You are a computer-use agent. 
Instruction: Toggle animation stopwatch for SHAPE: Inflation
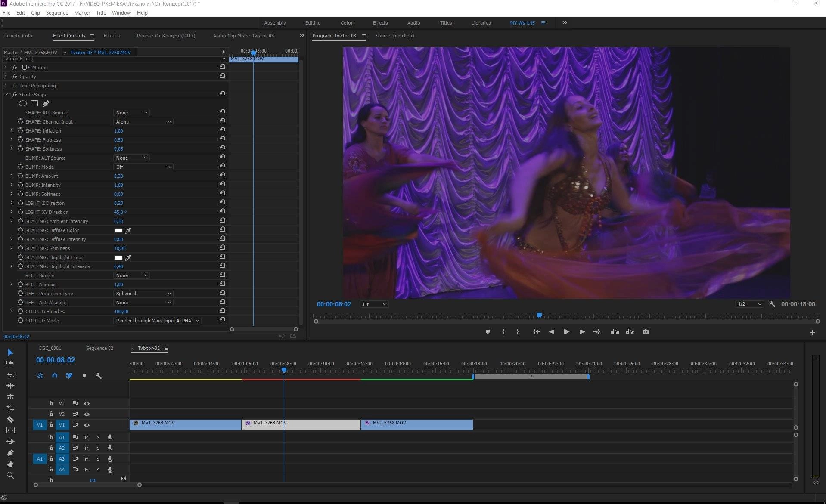tap(20, 130)
